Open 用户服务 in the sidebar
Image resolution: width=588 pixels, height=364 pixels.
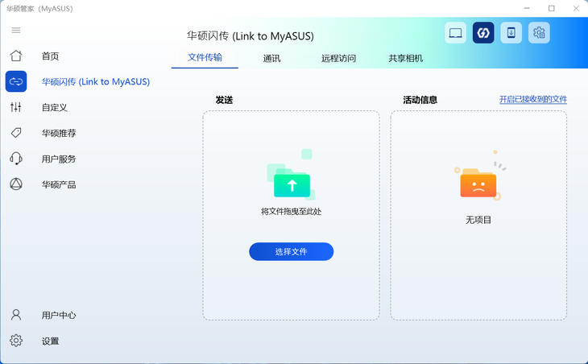click(x=59, y=159)
